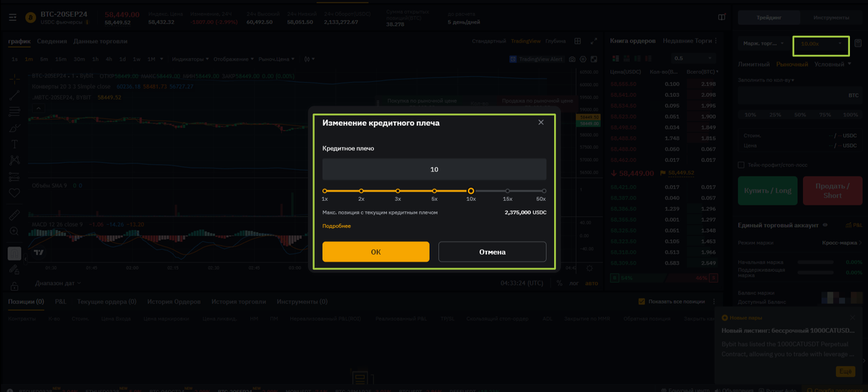Click the Продать / Short button
This screenshot has height=392, width=868.
832,191
